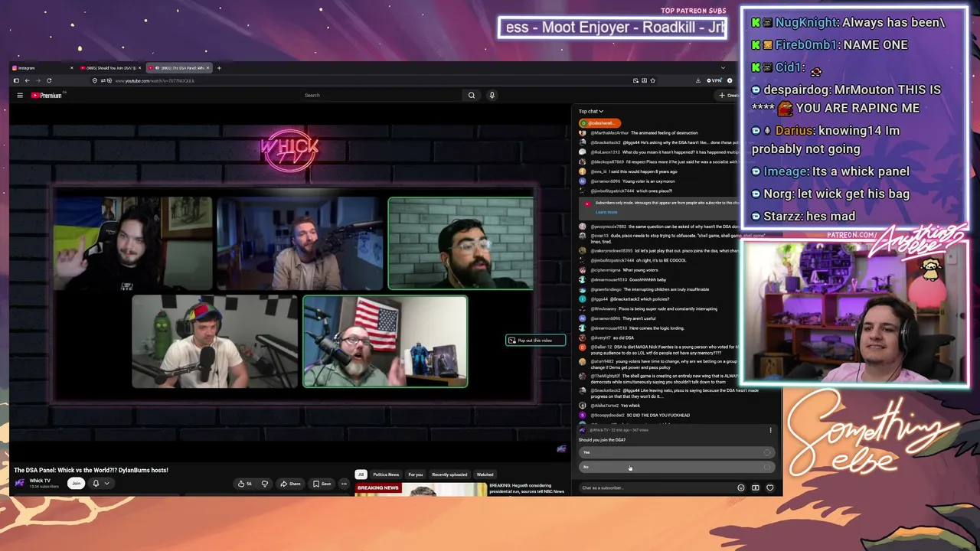Share the video with the Share button
The height and width of the screenshot is (551, 980).
click(290, 484)
